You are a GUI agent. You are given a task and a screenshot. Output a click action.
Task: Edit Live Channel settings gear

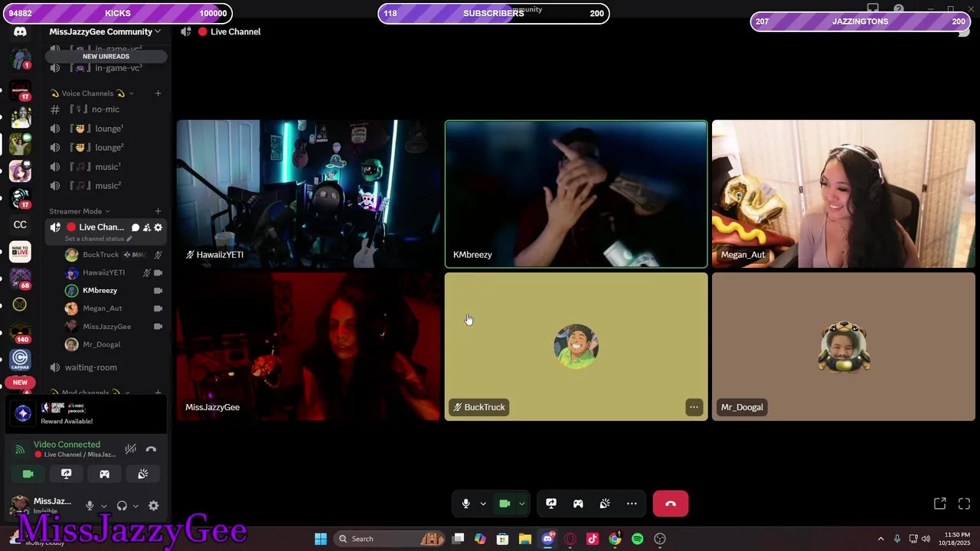(x=158, y=227)
